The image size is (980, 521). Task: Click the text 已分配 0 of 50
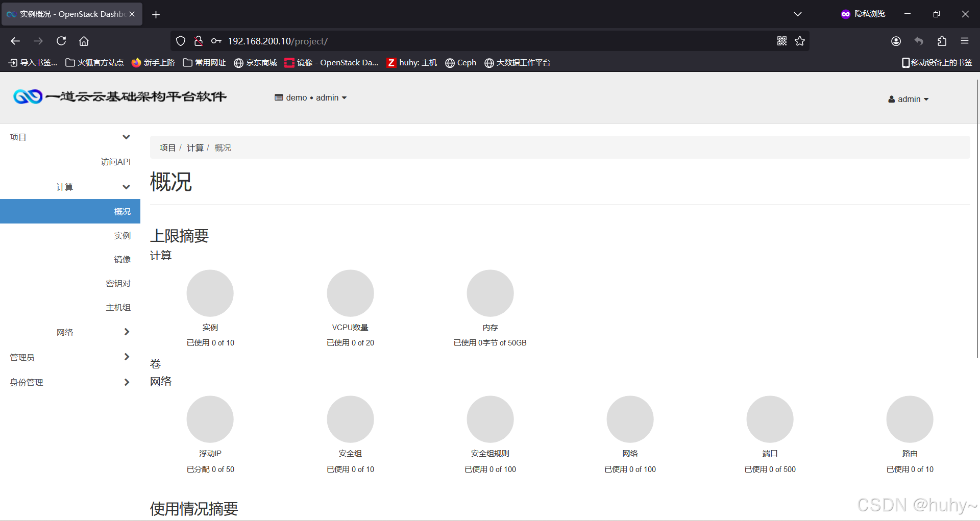click(210, 469)
